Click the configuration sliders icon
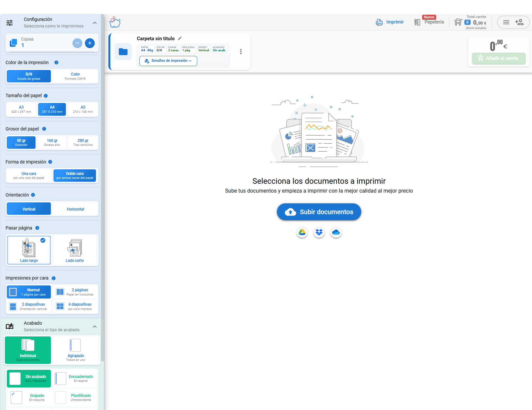This screenshot has width=532, height=410. point(9,23)
